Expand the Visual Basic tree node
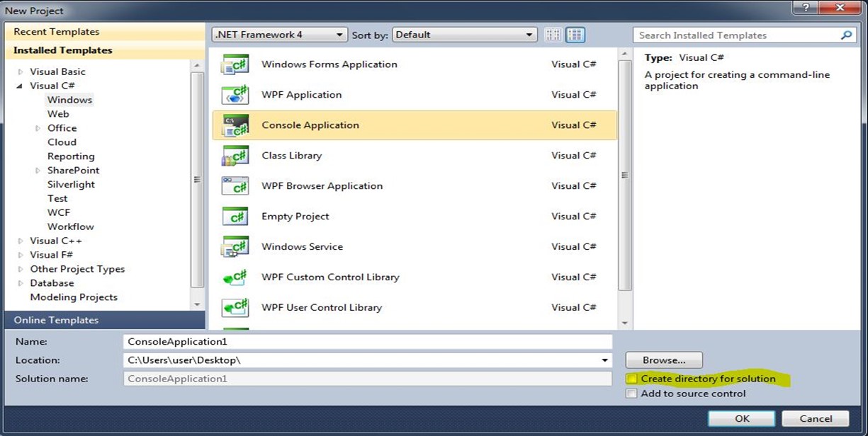Screen dimensions: 868x436 coord(20,71)
